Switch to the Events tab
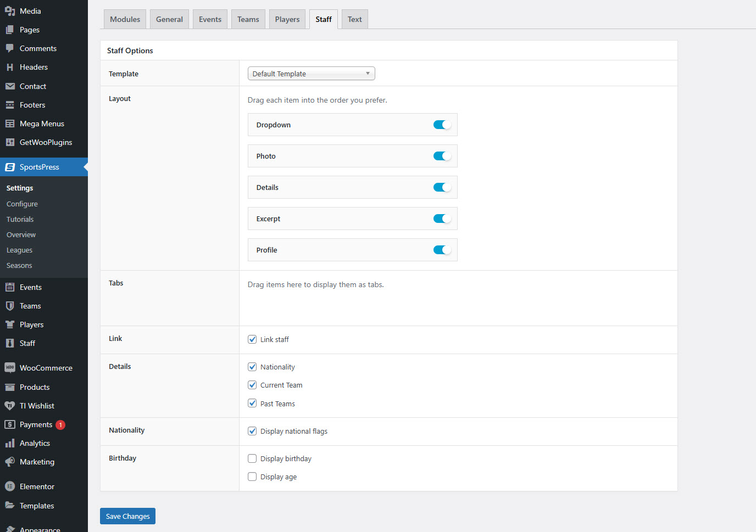 (210, 19)
